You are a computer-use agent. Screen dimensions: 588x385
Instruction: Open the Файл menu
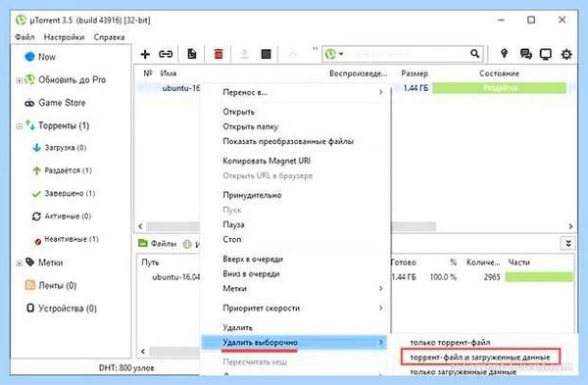[x=24, y=37]
